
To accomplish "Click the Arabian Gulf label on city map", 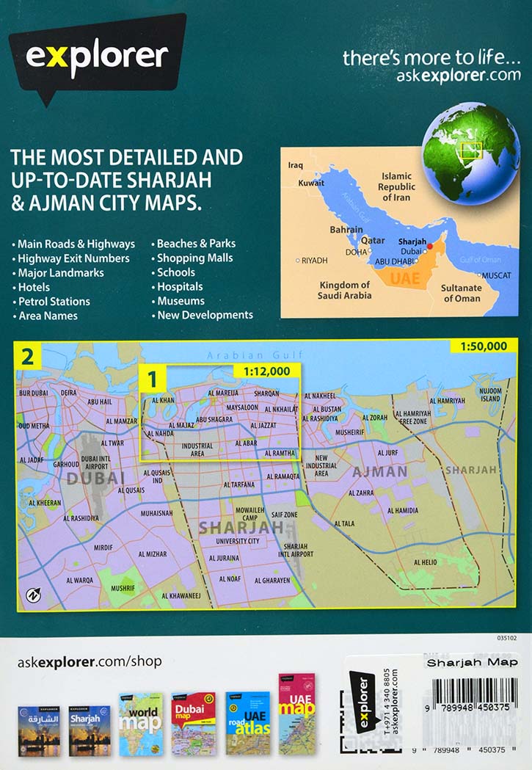I will (x=255, y=355).
